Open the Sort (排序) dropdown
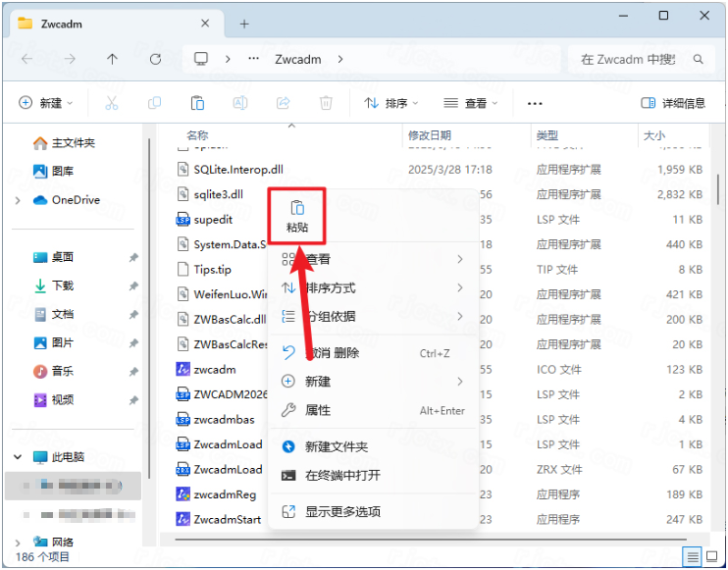This screenshot has width=728, height=570. [390, 103]
